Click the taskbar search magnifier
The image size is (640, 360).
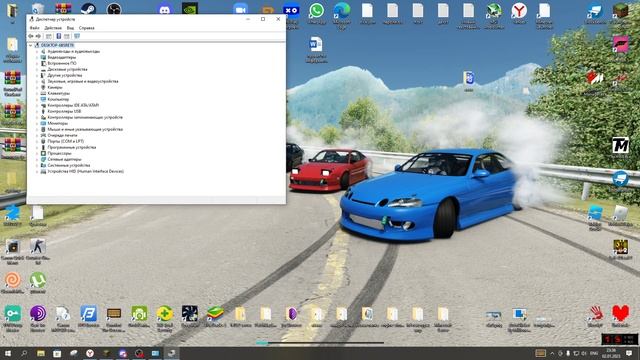coord(24,353)
